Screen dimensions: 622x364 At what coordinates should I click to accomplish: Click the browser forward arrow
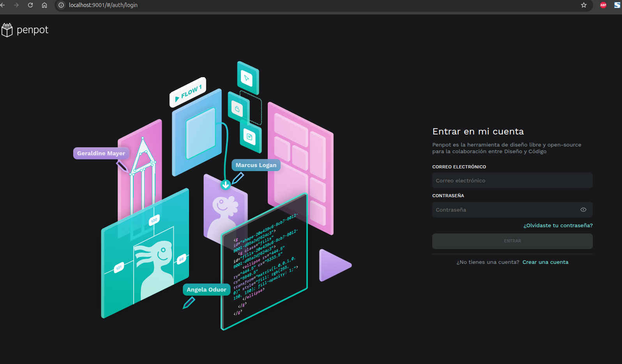(x=16, y=5)
